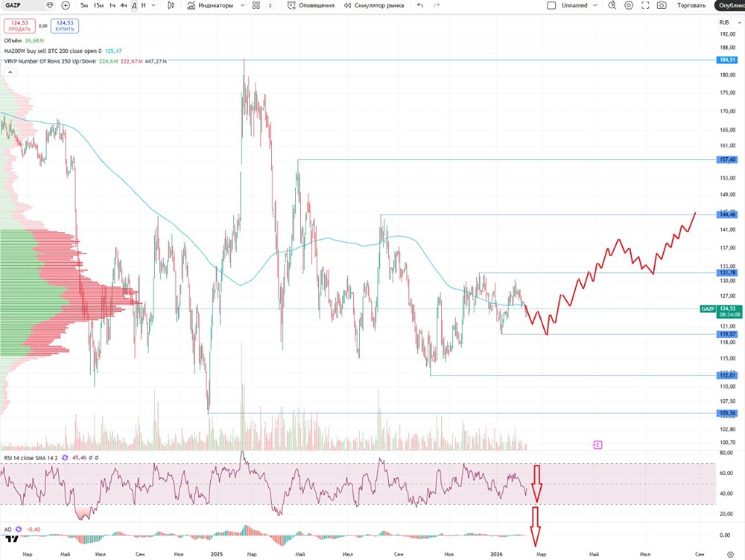Click the E earnings marker on the timeline

pyautogui.click(x=597, y=445)
